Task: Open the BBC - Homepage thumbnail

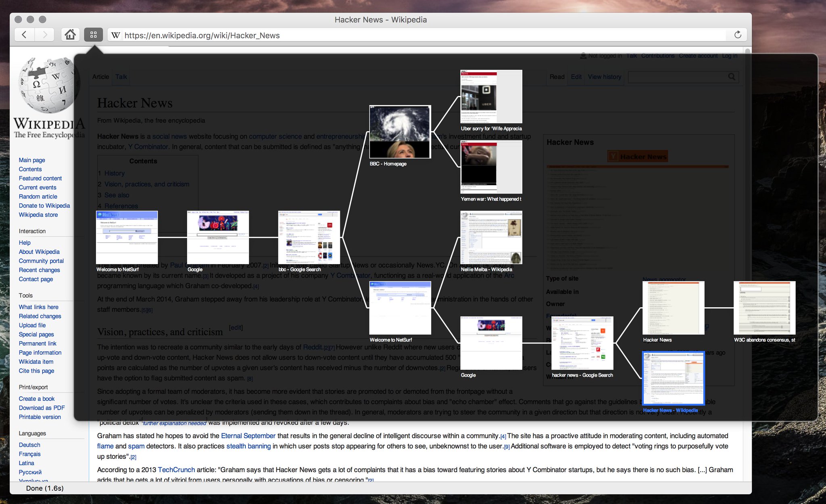Action: pyautogui.click(x=400, y=132)
